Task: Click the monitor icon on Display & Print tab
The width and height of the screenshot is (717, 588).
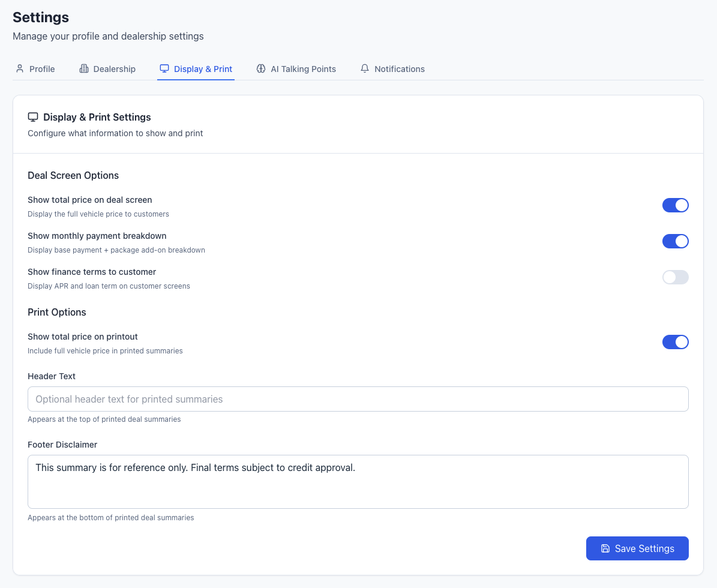Action: [x=164, y=69]
